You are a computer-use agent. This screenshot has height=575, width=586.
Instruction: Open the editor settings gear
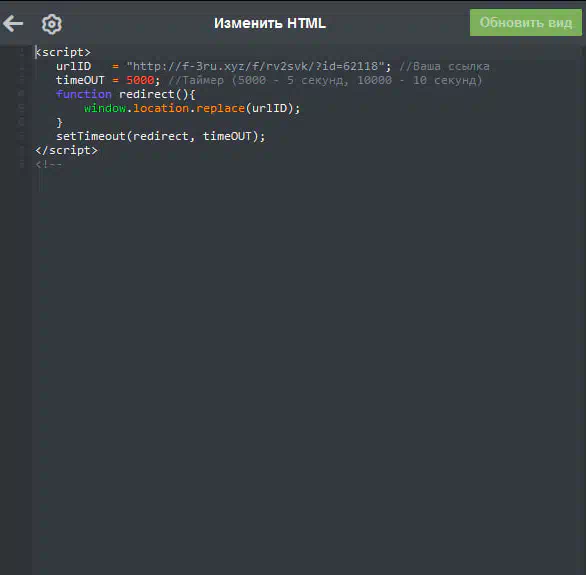tap(52, 24)
